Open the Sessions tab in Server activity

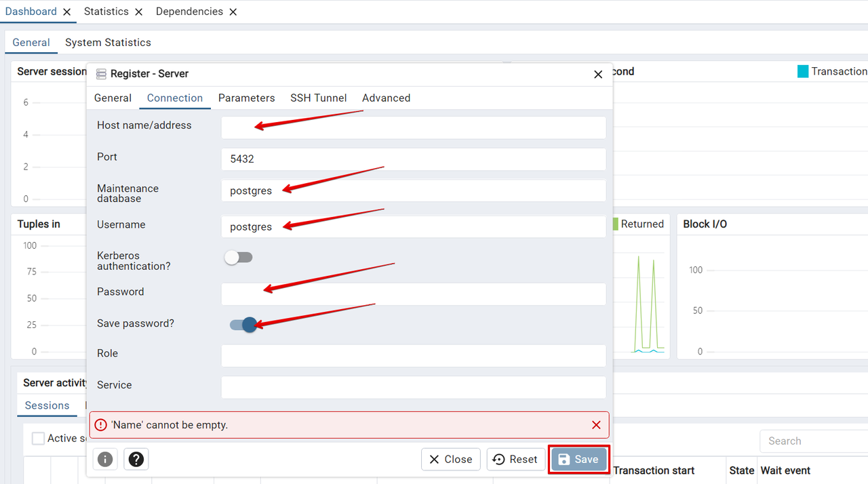(x=47, y=405)
